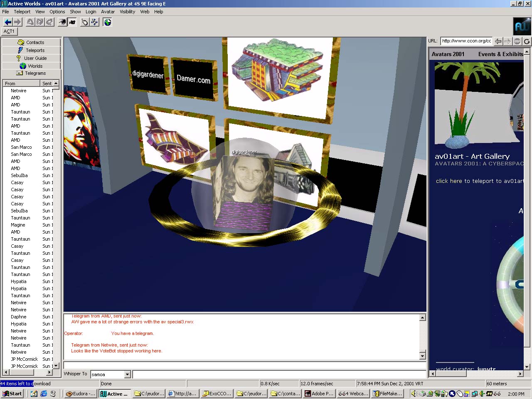Viewport: 532px width, 399px height.
Task: Click the ACT1 button
Action: click(x=9, y=31)
